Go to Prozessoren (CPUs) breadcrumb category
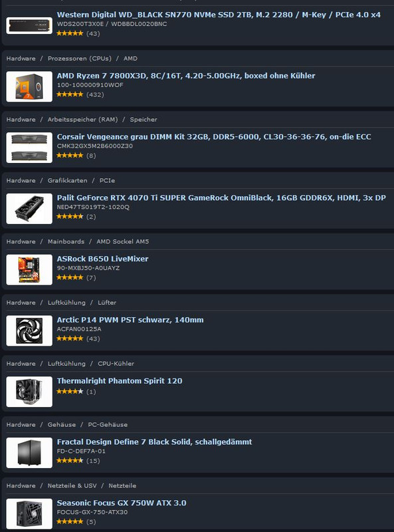Viewport: 394px width, 532px height. tap(79, 59)
